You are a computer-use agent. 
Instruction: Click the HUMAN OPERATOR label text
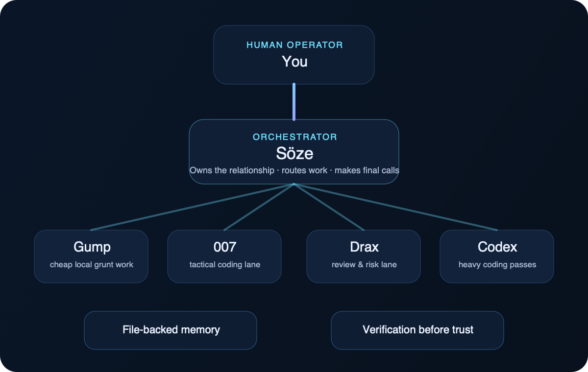294,45
